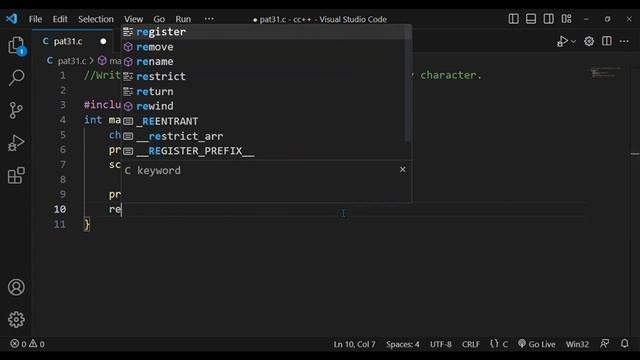Open the Explorer view in activity bar
This screenshot has height=360, width=640.
tap(16, 45)
